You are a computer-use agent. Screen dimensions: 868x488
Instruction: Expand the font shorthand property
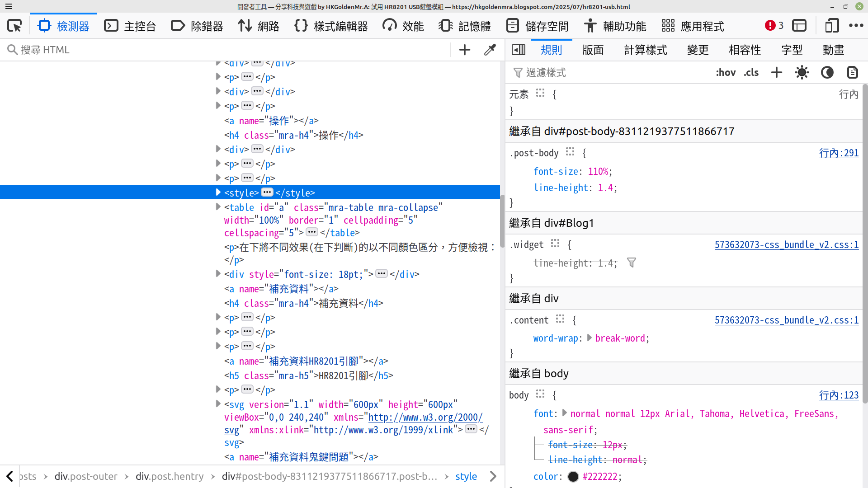(x=564, y=413)
